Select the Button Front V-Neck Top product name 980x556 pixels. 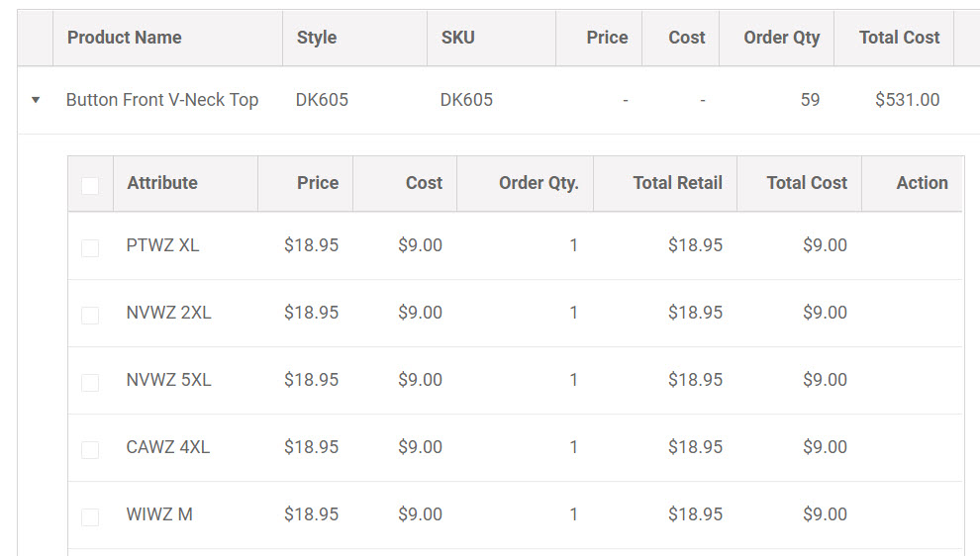[162, 100]
